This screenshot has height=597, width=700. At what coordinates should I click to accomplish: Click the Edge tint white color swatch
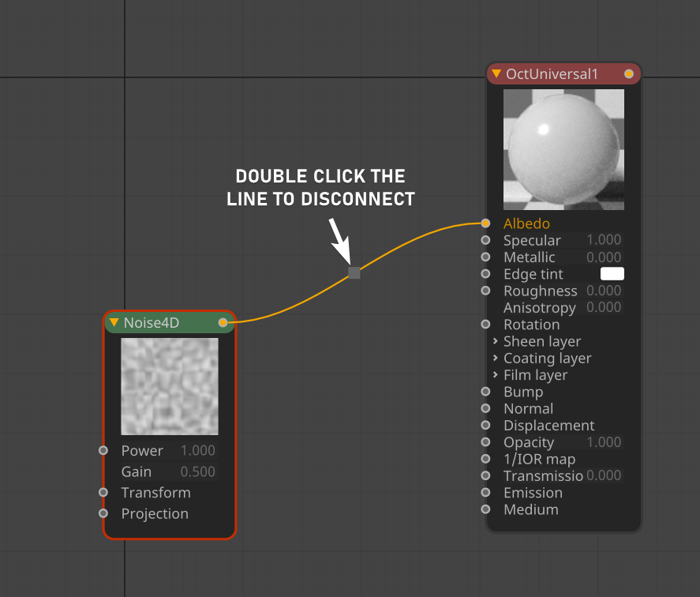612,274
